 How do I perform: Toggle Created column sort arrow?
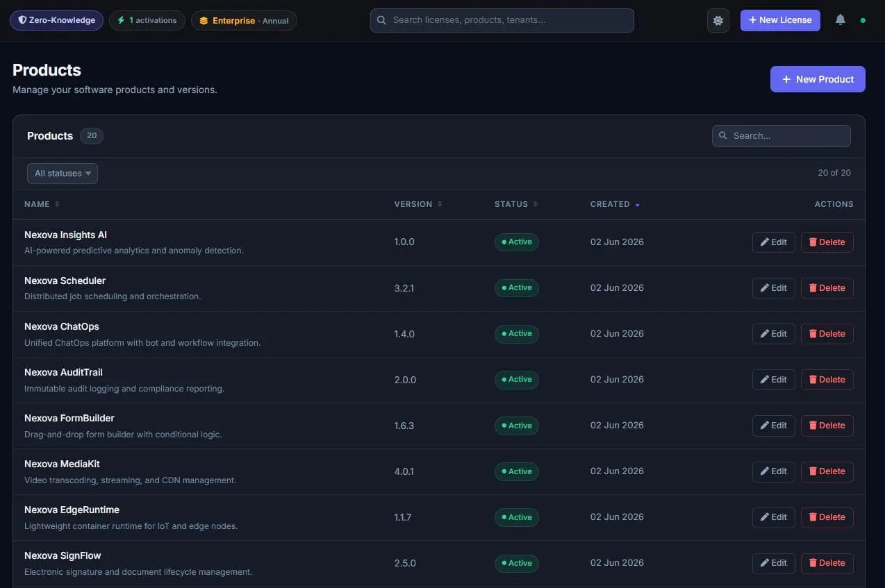pos(637,205)
